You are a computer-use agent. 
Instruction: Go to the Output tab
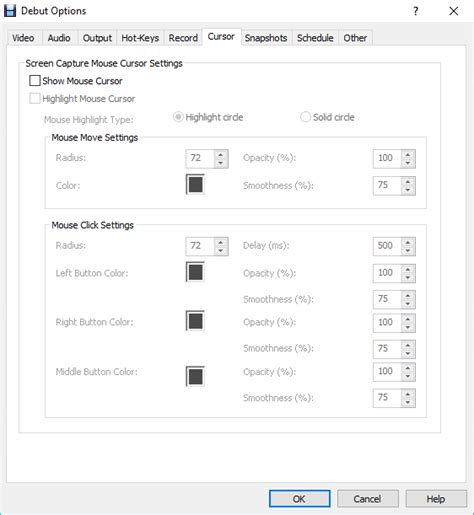pos(97,38)
